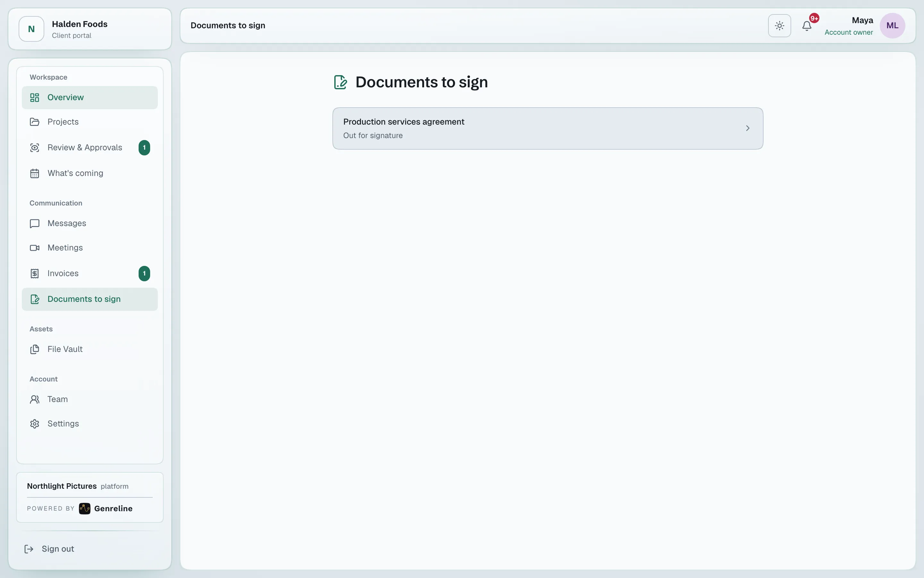Open What's coming menu item
This screenshot has height=578, width=924.
click(x=90, y=173)
